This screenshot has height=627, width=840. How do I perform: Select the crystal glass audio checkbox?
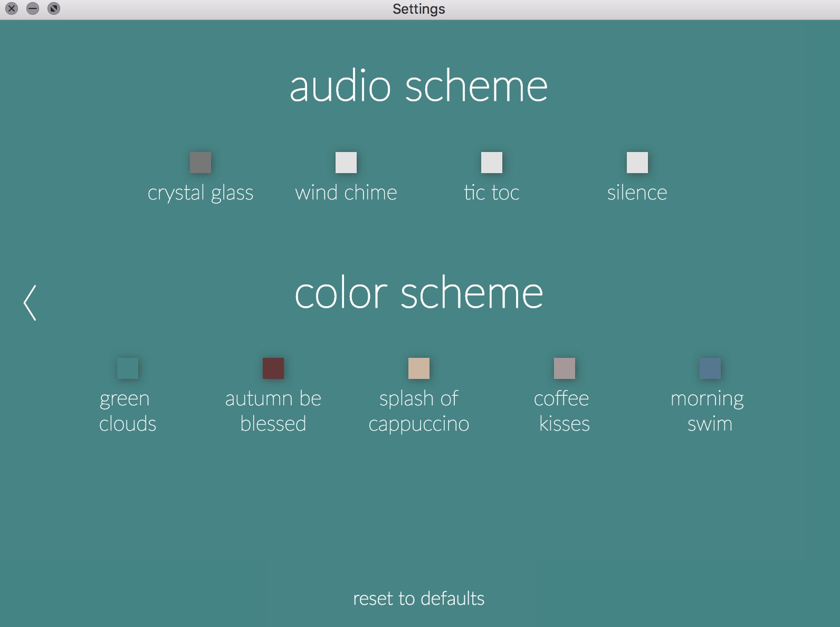(x=201, y=163)
